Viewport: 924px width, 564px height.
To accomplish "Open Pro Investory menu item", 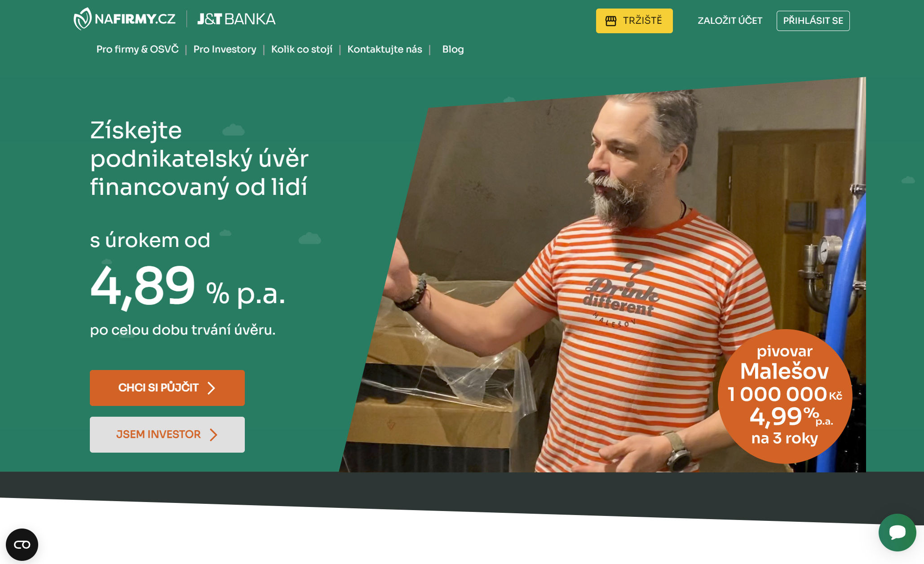I will [225, 49].
